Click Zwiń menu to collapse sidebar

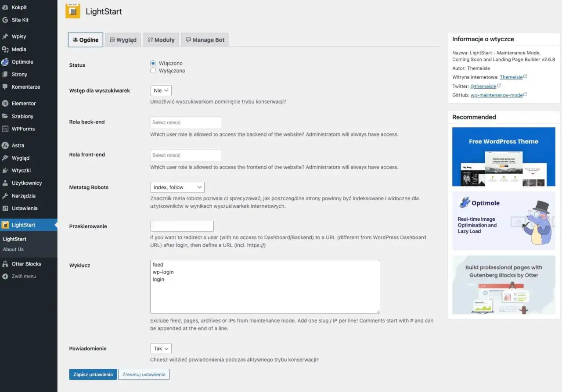pos(29,277)
